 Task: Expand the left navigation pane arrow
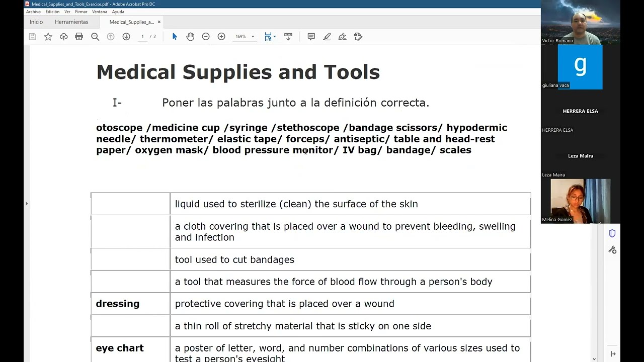point(27,204)
